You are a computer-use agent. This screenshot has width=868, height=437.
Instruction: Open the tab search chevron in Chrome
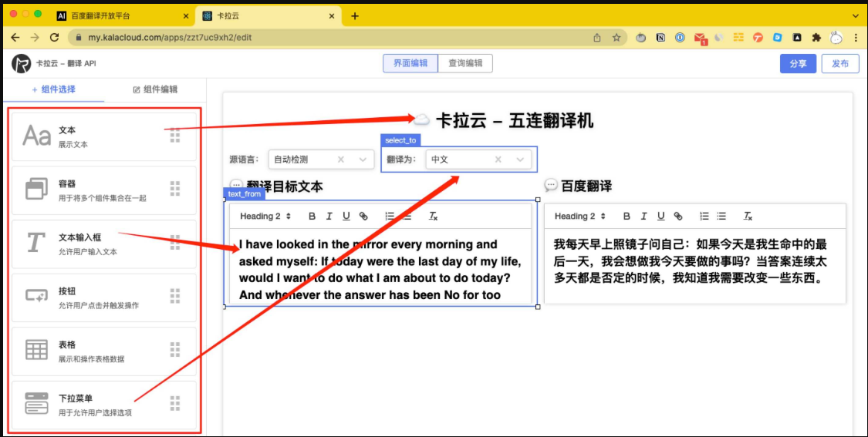[856, 16]
